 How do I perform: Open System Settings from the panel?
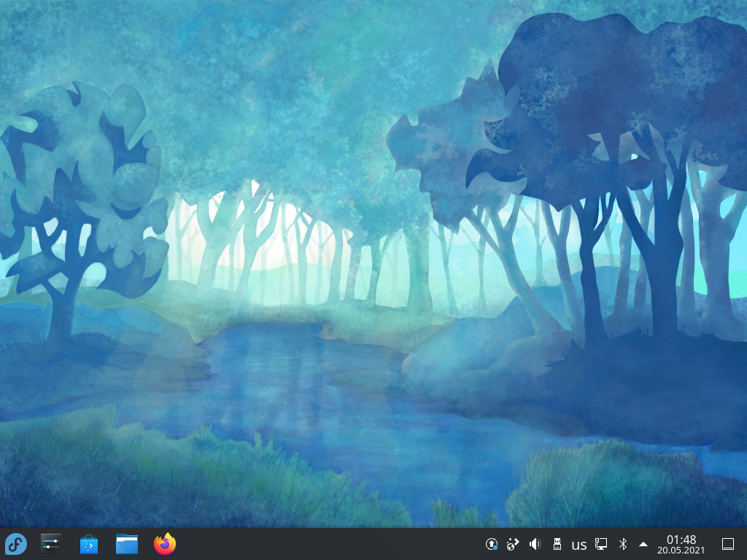click(x=50, y=544)
